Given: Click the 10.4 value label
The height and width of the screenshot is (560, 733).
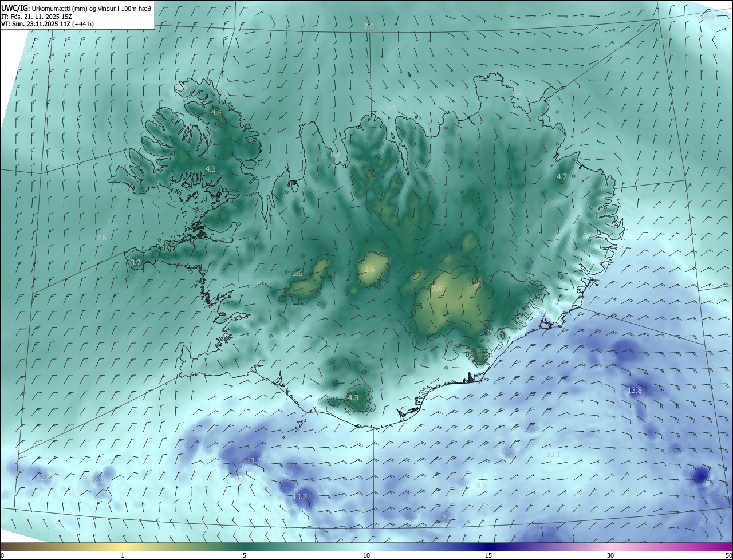Looking at the screenshot, I should 708,17.
